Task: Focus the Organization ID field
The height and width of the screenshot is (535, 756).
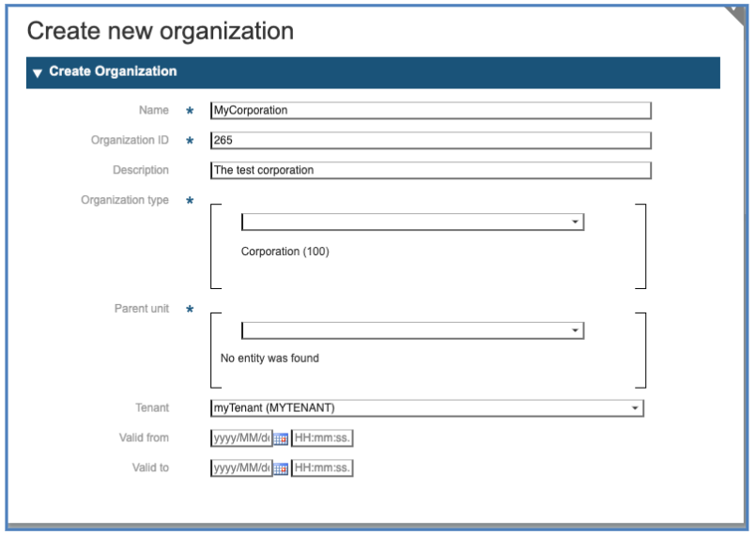Action: pyautogui.click(x=430, y=141)
